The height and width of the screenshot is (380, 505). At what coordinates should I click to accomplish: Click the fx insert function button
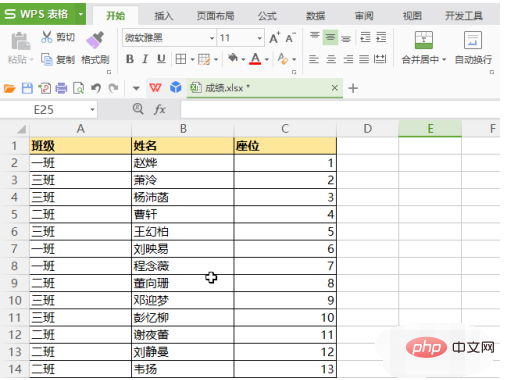coord(160,109)
